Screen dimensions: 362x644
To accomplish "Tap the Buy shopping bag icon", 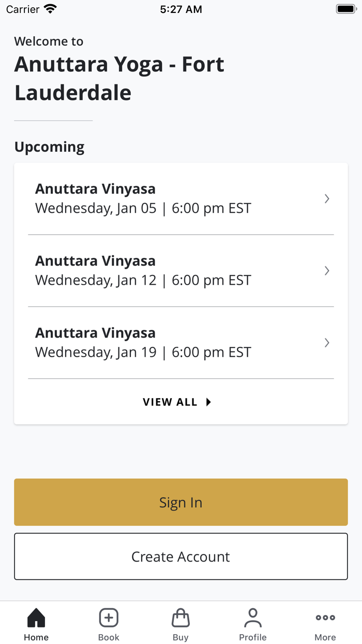I will (180, 617).
